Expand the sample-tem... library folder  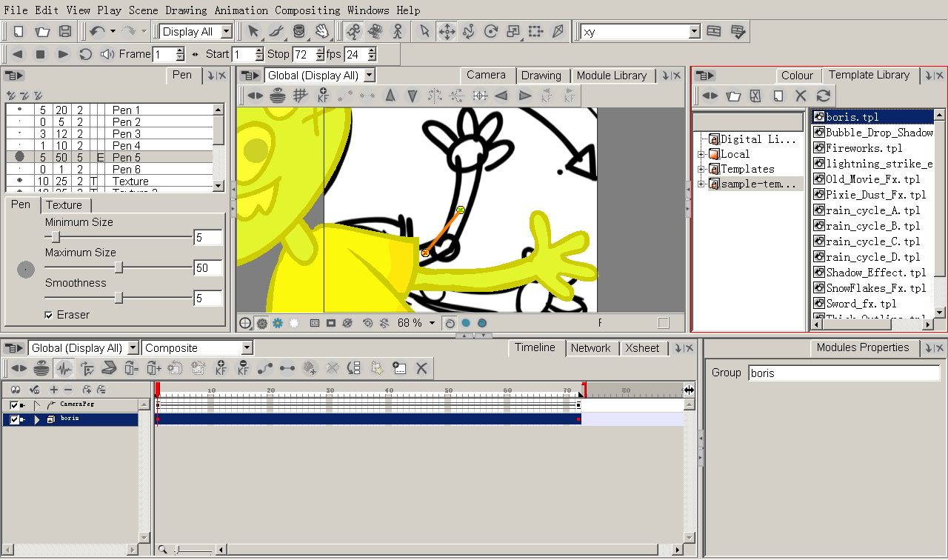click(x=701, y=184)
